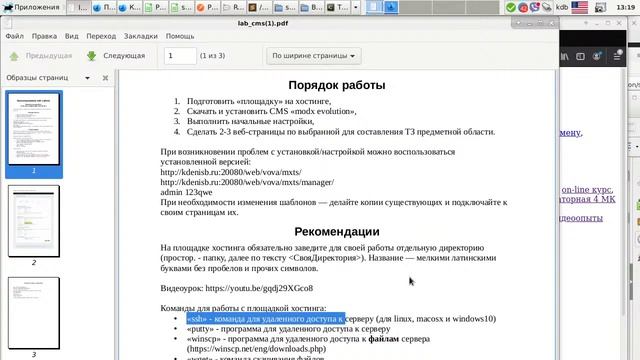Open the Файл menu
640x360 pixels.
point(14,36)
